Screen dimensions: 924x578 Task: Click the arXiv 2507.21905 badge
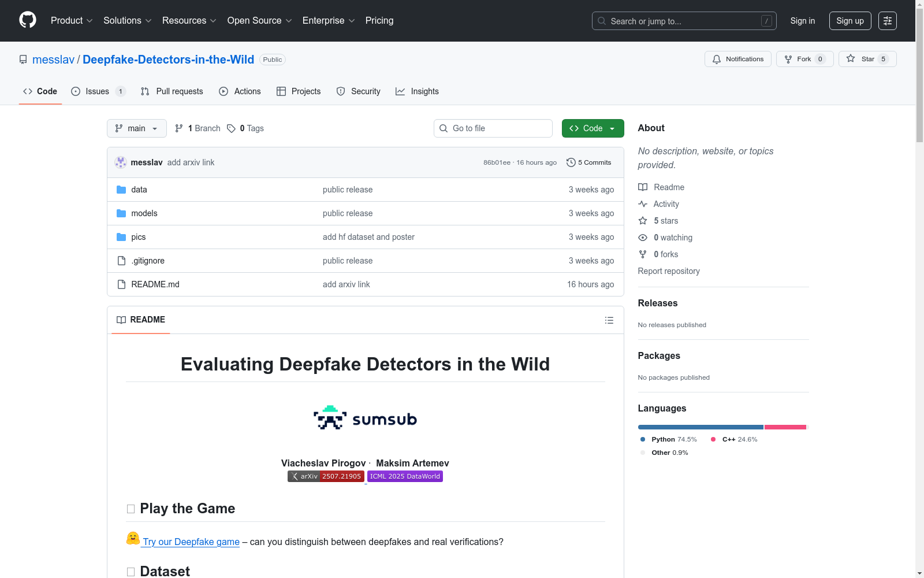pos(326,476)
